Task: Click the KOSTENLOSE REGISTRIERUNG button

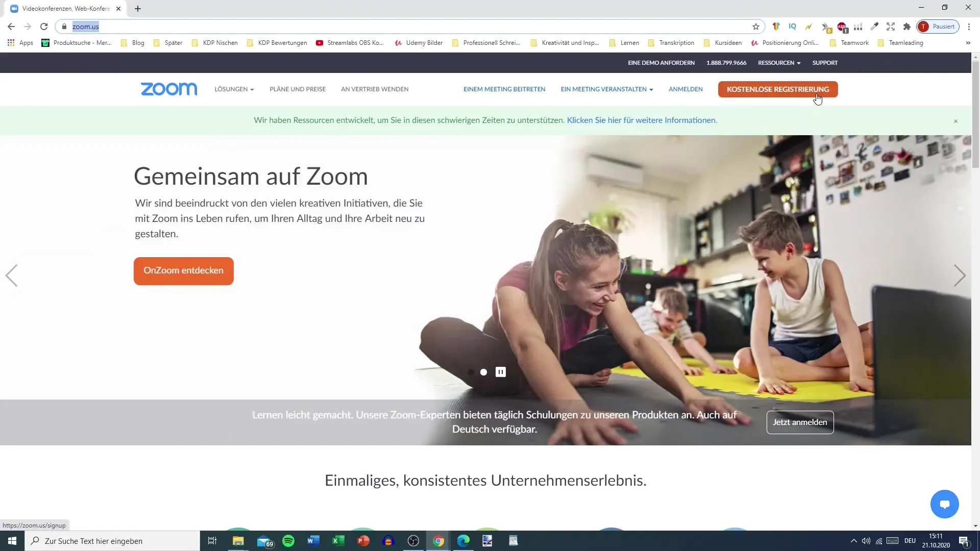Action: tap(777, 89)
